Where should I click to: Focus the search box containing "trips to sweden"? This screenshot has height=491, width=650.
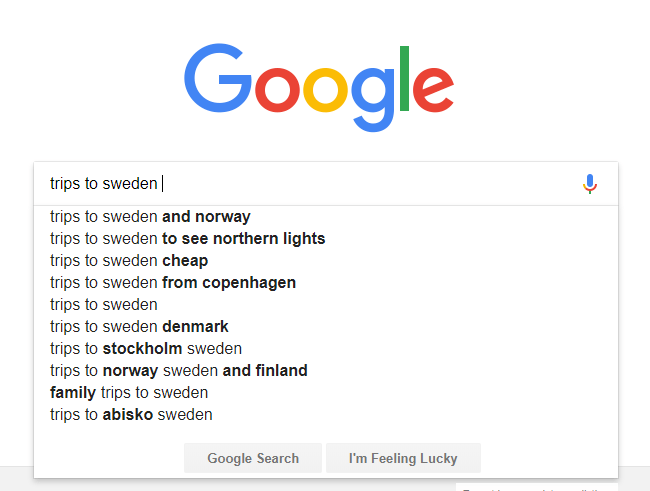(x=300, y=184)
